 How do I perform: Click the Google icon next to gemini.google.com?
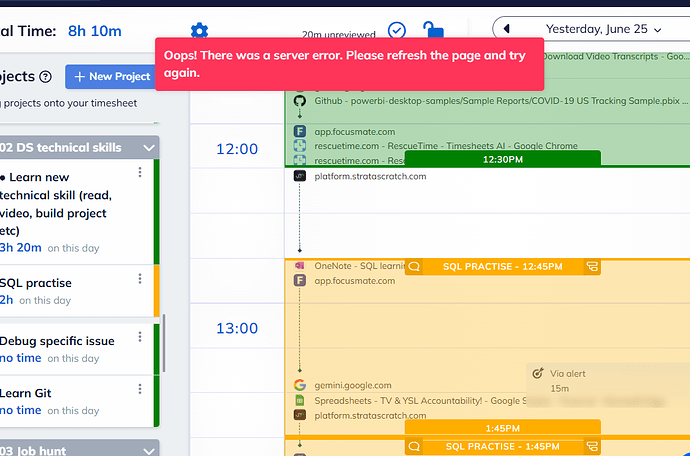(300, 385)
